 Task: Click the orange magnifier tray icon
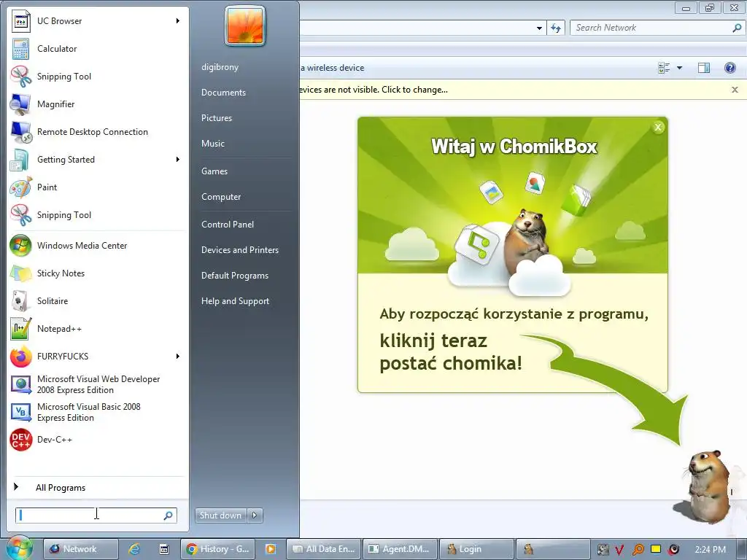point(638,550)
